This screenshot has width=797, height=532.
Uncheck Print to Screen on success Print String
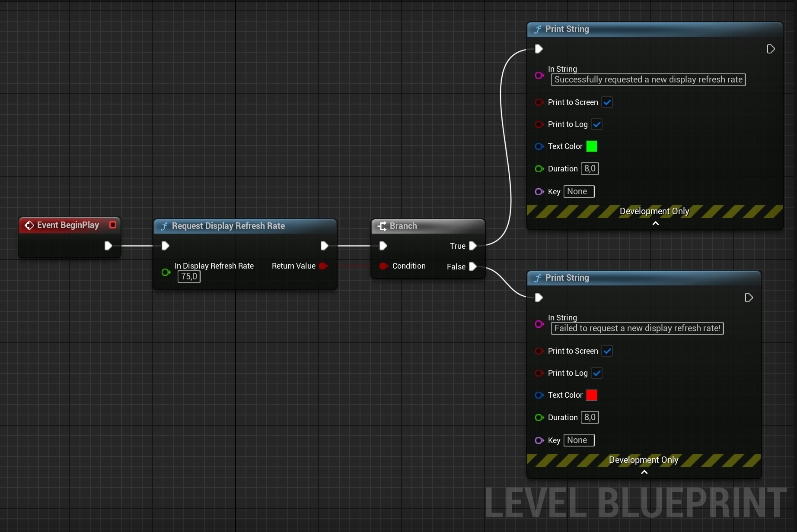(607, 102)
